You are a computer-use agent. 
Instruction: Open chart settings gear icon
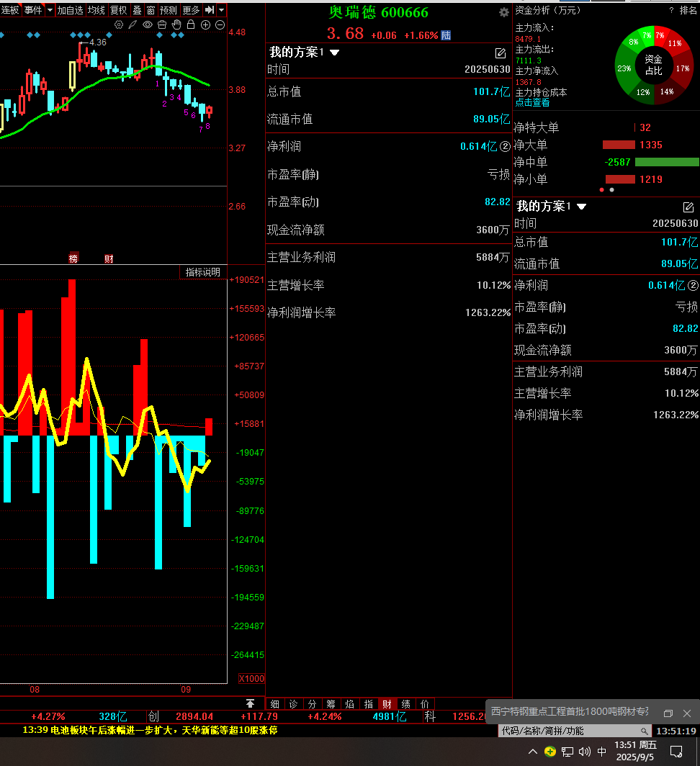(x=118, y=24)
